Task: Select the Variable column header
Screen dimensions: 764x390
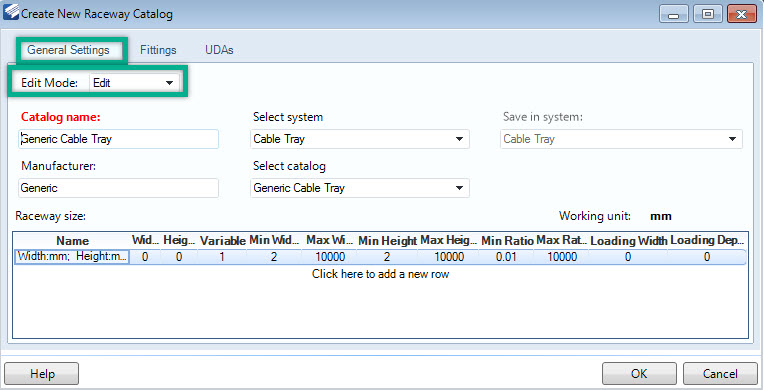Action: coord(222,241)
